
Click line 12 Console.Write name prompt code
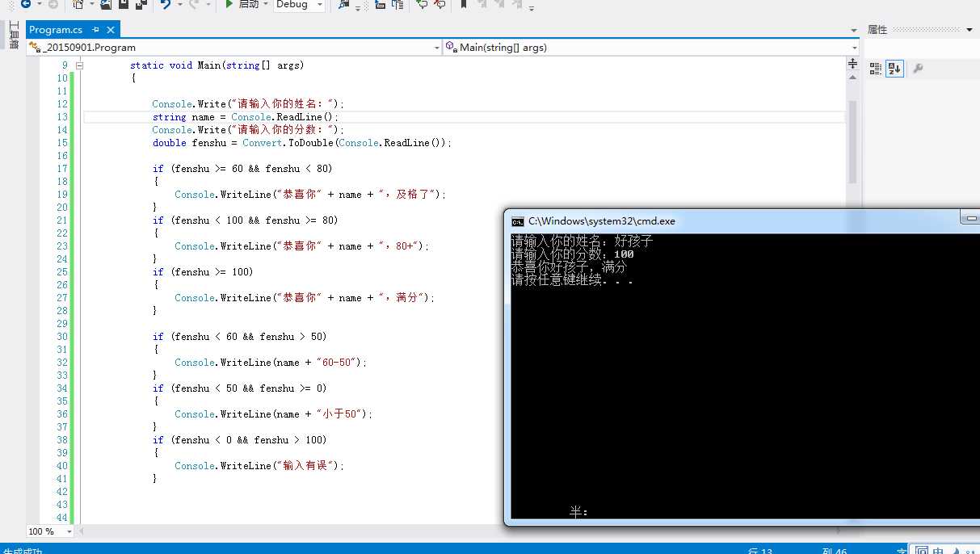[248, 104]
